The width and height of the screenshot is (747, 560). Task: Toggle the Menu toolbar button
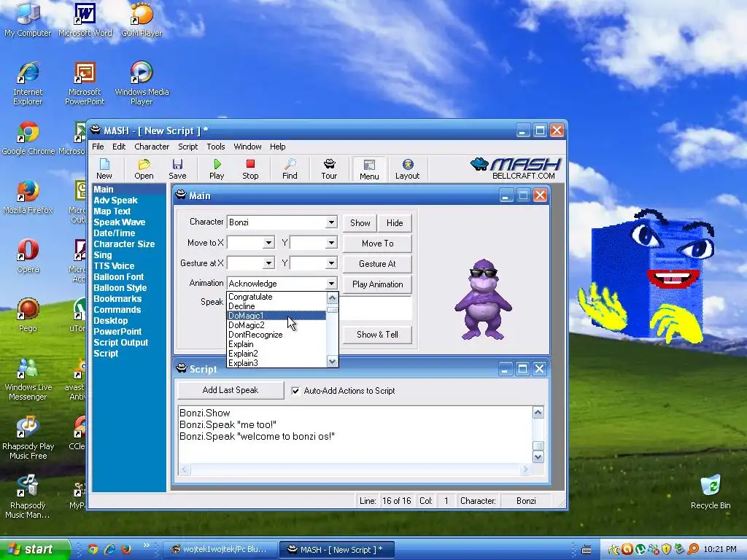[x=369, y=169]
